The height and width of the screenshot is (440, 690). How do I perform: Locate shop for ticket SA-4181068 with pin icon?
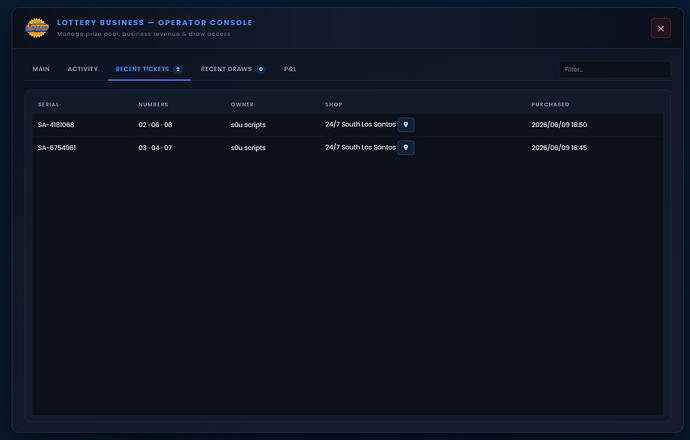click(406, 125)
